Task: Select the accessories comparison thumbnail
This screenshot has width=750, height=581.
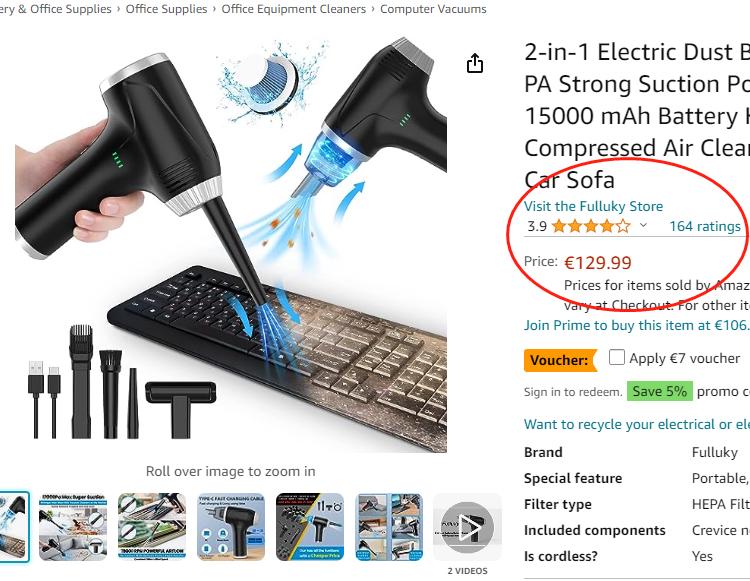Action: 310,527
